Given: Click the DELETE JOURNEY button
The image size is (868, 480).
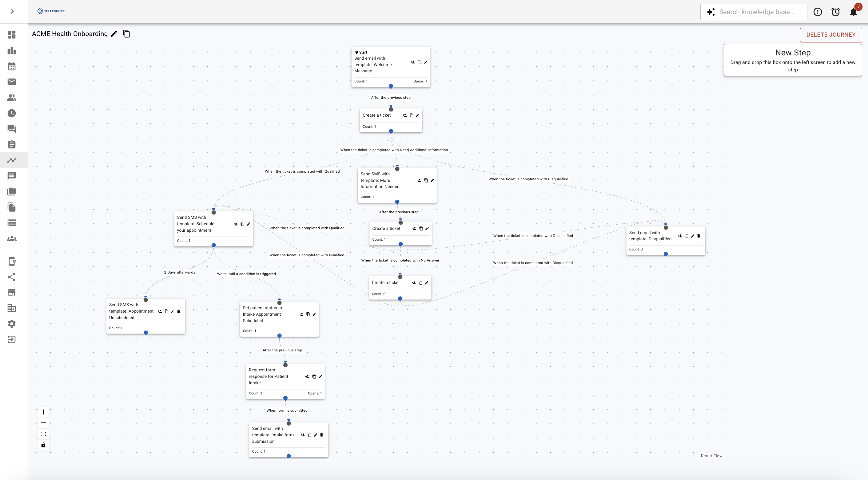Looking at the screenshot, I should point(830,35).
